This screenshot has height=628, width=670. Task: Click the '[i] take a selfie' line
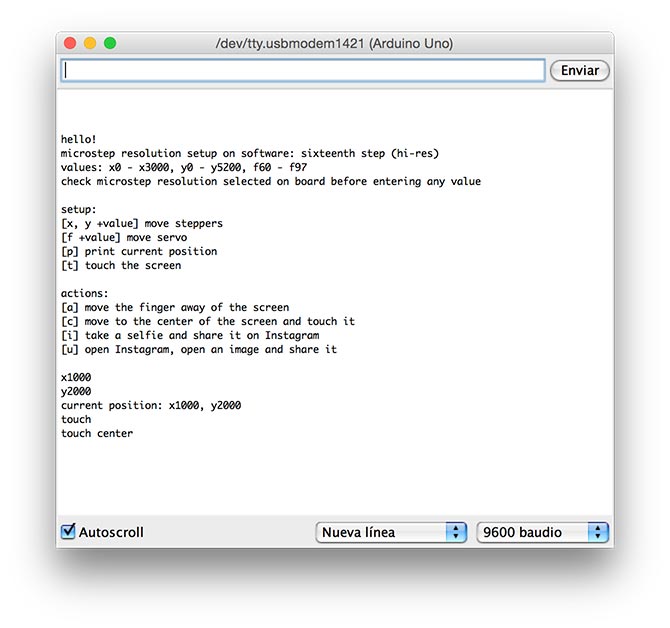[x=190, y=335]
